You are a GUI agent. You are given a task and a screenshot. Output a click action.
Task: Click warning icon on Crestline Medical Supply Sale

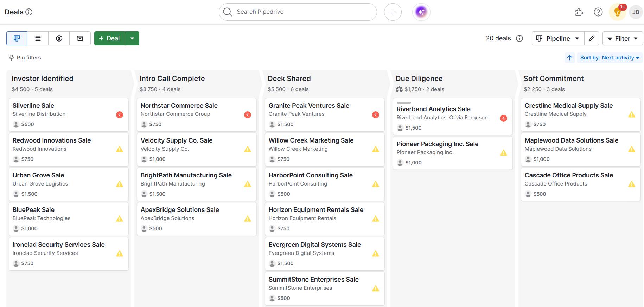[x=632, y=114]
